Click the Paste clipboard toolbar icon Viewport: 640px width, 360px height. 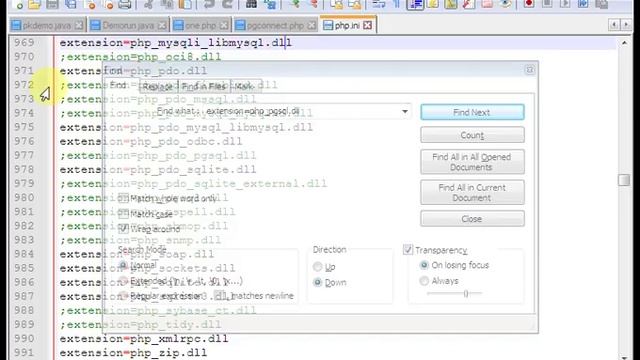[x=185, y=4]
